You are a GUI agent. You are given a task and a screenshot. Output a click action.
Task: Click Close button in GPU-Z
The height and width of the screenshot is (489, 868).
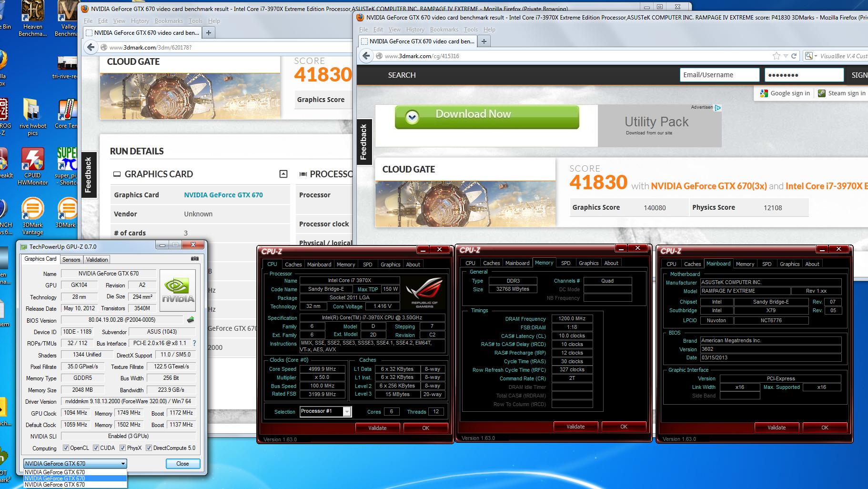coord(182,463)
